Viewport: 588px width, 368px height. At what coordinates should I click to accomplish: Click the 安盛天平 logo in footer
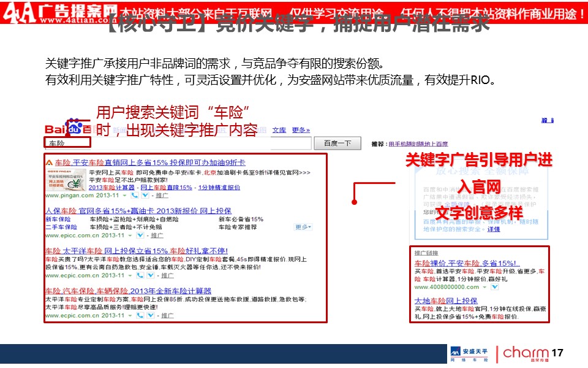click(470, 354)
